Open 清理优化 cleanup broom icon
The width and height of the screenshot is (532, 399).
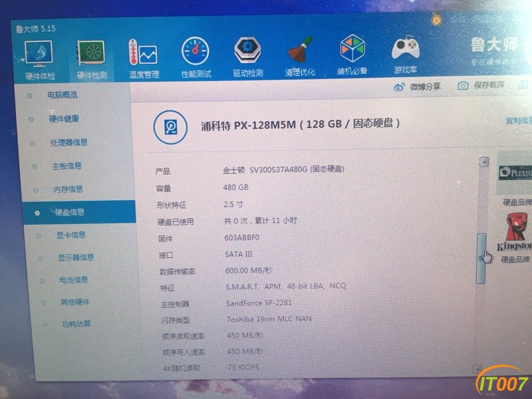point(300,49)
